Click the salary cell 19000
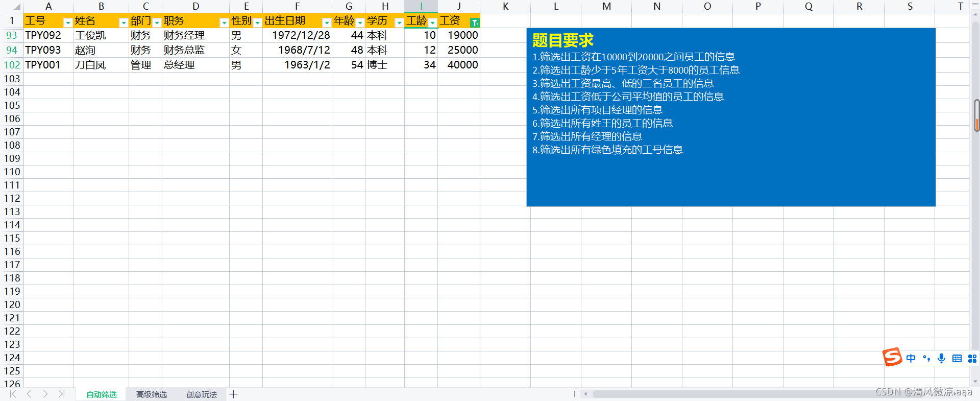The image size is (980, 401). click(459, 35)
